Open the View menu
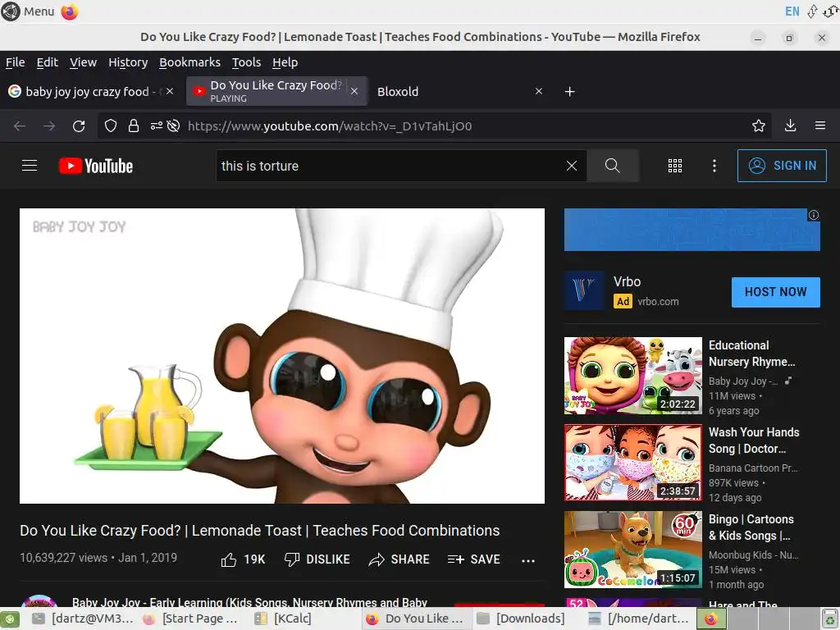Viewport: 840px width, 630px height. (x=83, y=62)
